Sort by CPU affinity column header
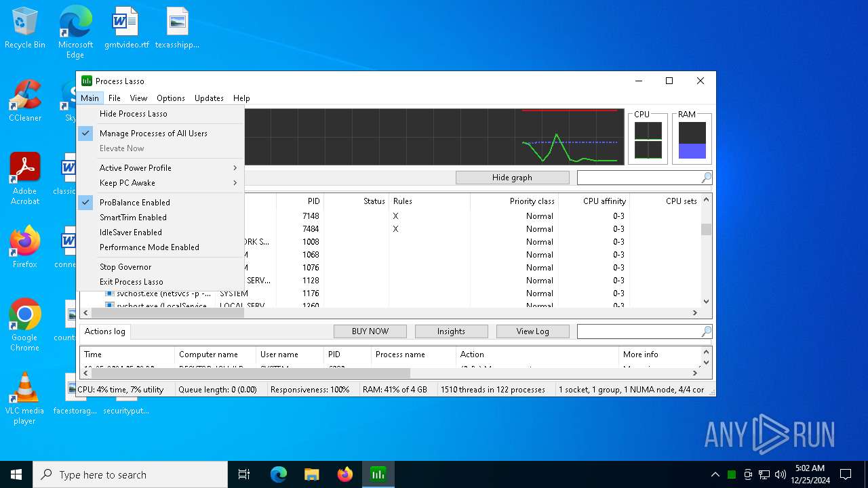 (x=594, y=201)
